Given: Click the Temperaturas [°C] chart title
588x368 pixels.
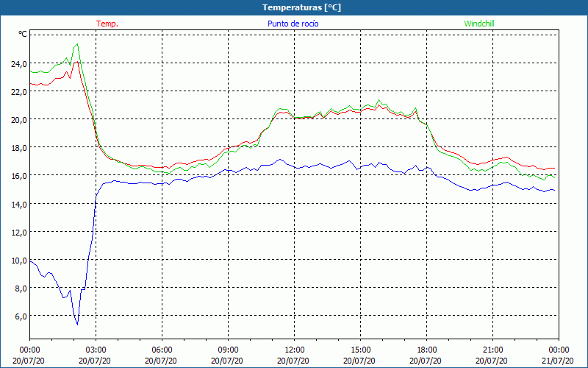Looking at the screenshot, I should click(x=301, y=7).
